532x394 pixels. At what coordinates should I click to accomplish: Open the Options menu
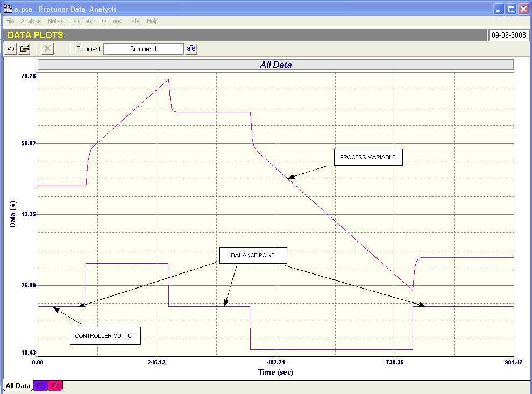(x=112, y=21)
